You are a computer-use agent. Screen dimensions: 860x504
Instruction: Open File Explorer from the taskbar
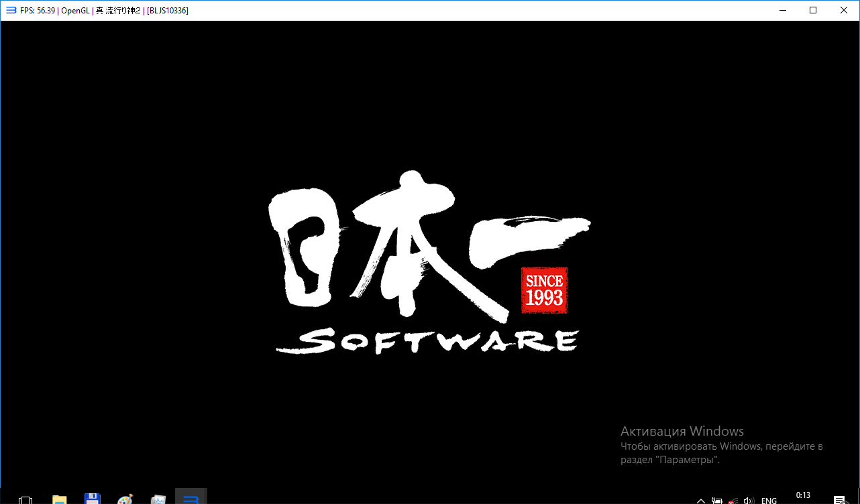[60, 499]
